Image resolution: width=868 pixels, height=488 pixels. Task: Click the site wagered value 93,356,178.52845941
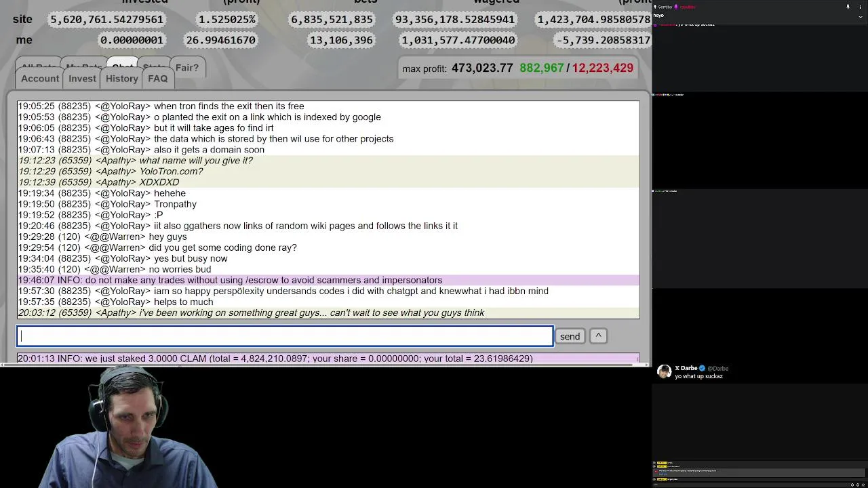[454, 19]
